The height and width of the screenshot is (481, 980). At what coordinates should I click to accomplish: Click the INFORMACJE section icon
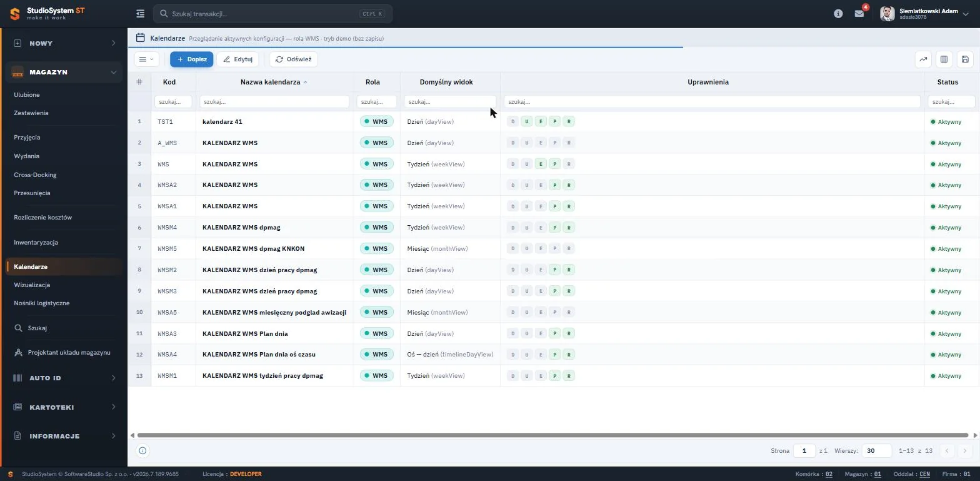pyautogui.click(x=17, y=436)
